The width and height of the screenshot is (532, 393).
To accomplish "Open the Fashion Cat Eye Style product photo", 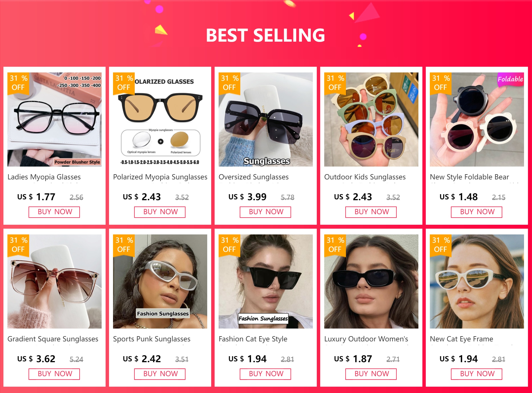I will coord(266,281).
